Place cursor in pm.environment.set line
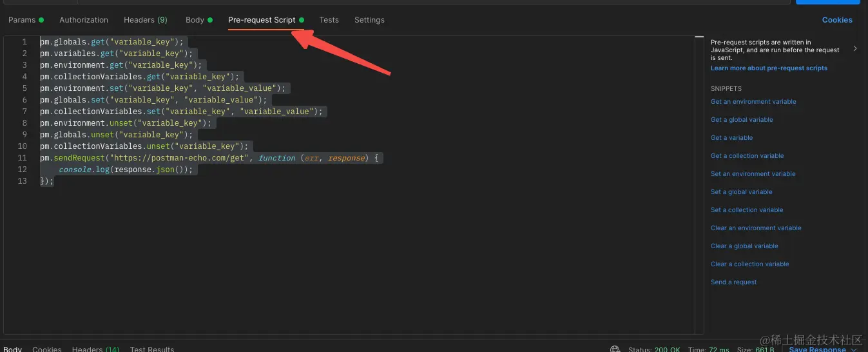Viewport: 868px width, 352px height. [162, 88]
